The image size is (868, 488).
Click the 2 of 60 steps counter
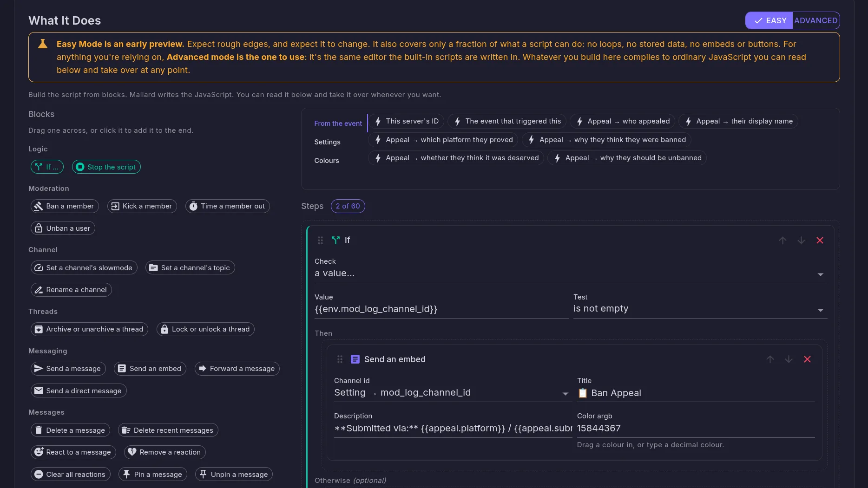[x=348, y=206]
